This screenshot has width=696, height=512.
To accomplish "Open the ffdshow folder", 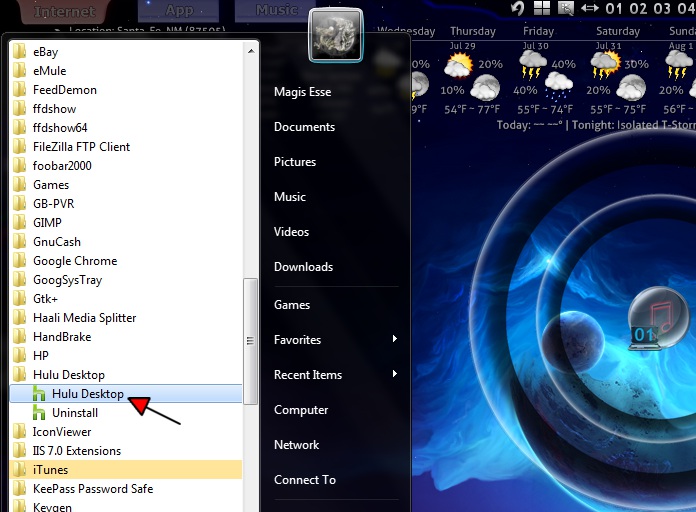I will point(126,109).
